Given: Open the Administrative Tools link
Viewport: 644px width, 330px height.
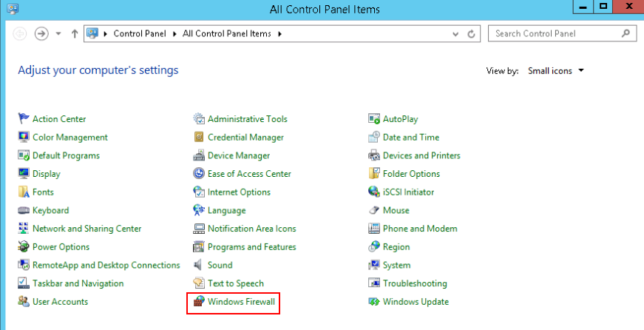Looking at the screenshot, I should point(247,119).
